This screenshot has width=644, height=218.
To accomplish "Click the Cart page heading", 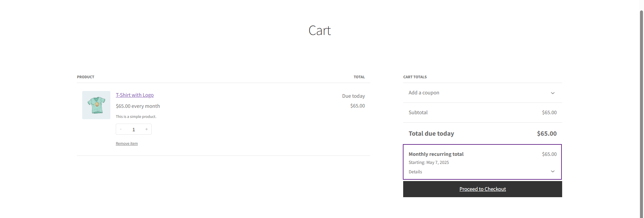I will (x=320, y=31).
